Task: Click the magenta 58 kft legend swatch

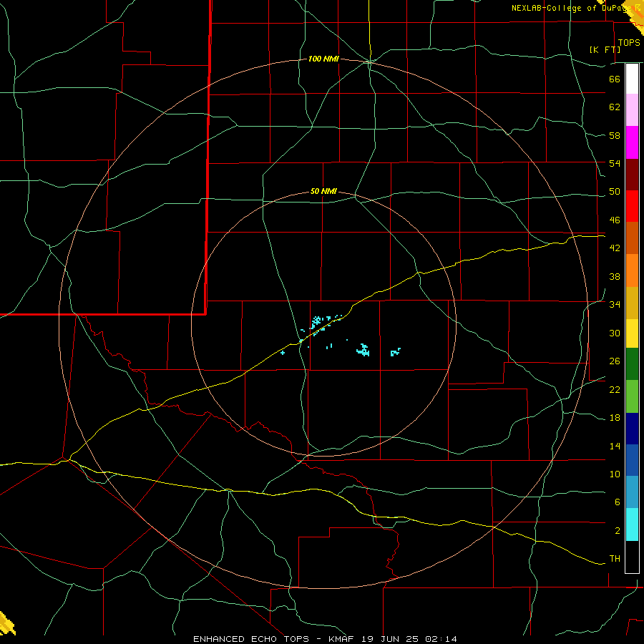Action: pyautogui.click(x=632, y=142)
